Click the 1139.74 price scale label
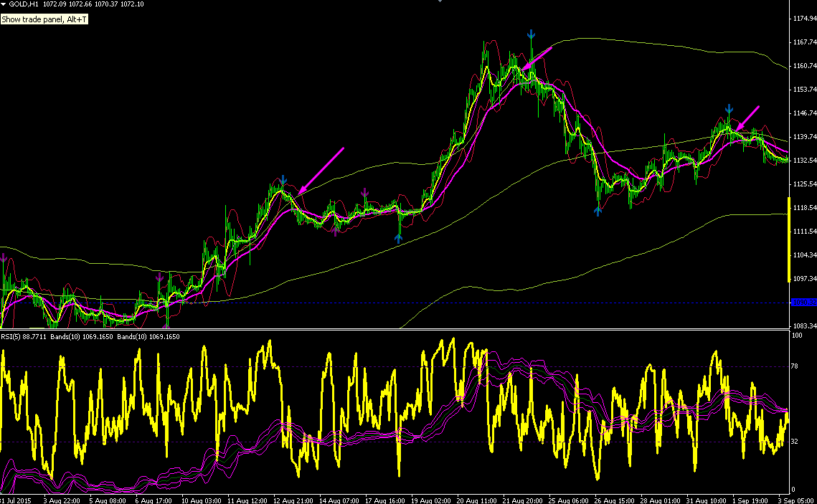The image size is (817, 504). point(805,137)
